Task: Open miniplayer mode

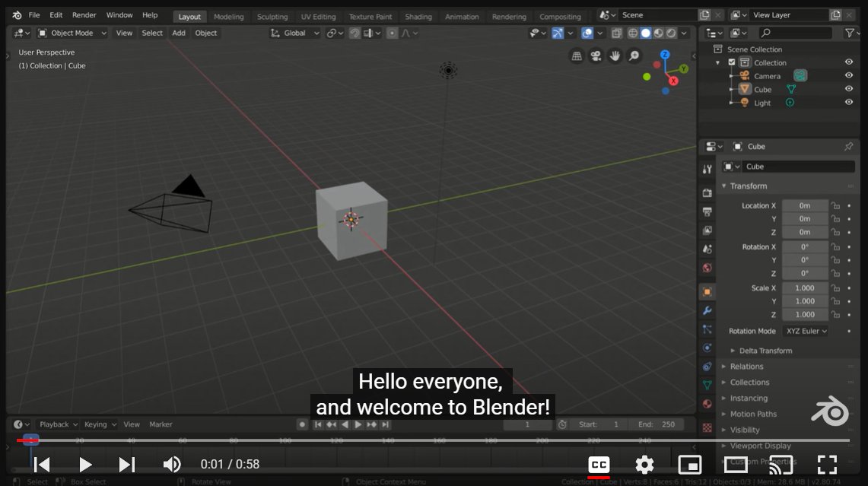Action: [x=690, y=465]
